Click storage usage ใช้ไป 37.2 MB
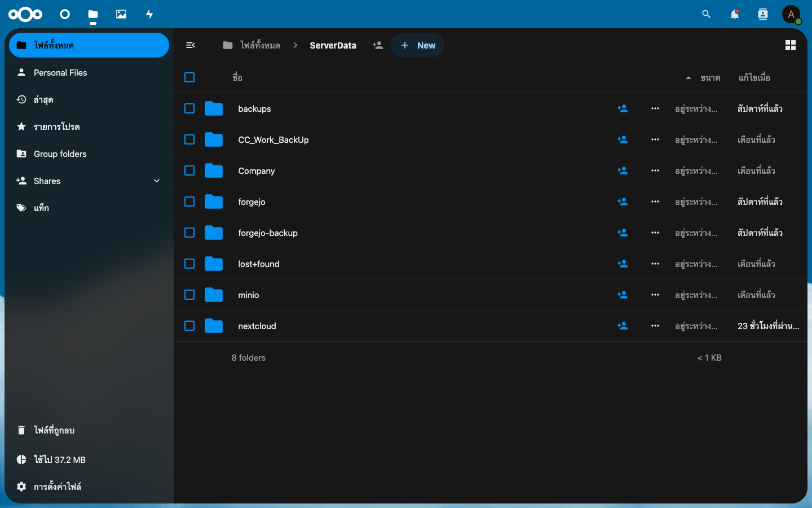Viewport: 812px width, 508px height. pos(89,459)
